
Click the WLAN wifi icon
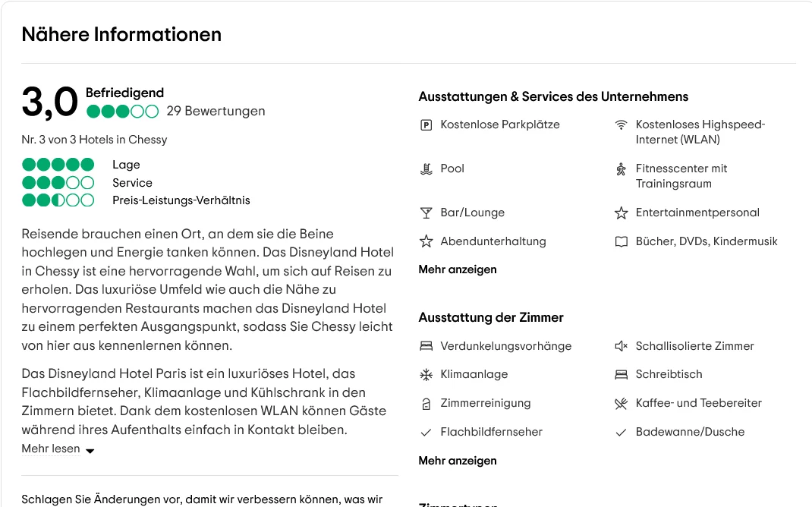tap(621, 124)
